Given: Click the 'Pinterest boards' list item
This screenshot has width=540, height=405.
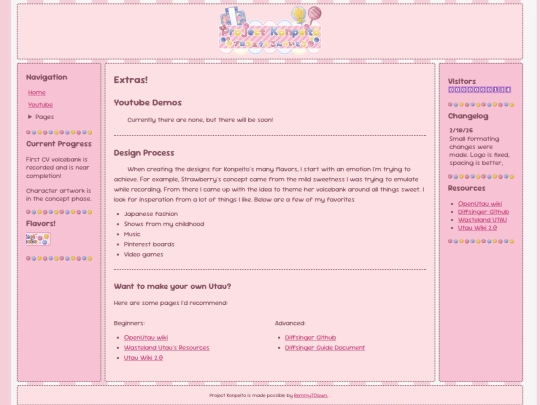Looking at the screenshot, I should (x=149, y=244).
